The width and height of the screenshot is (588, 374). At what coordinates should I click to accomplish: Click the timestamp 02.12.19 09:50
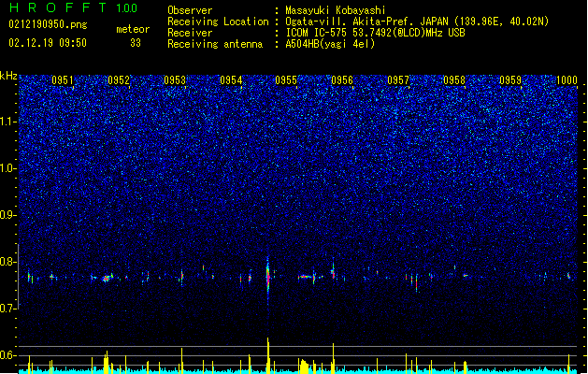48,43
